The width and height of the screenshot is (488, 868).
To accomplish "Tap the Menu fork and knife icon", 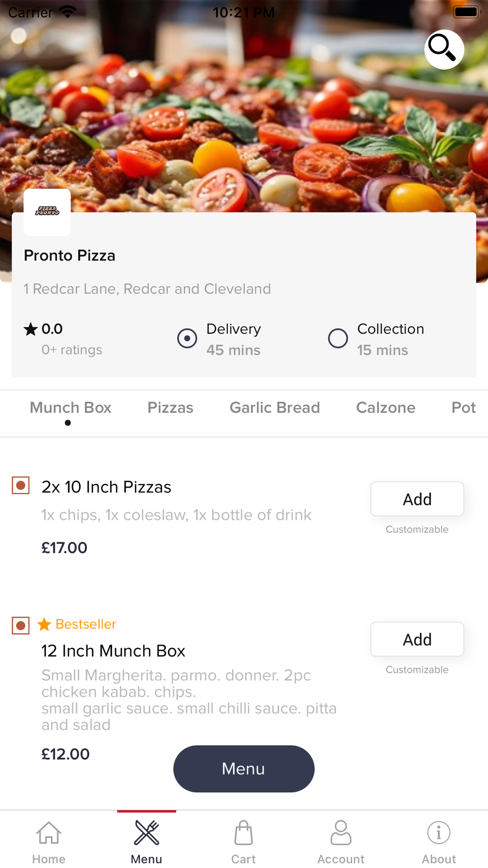I will point(146,833).
